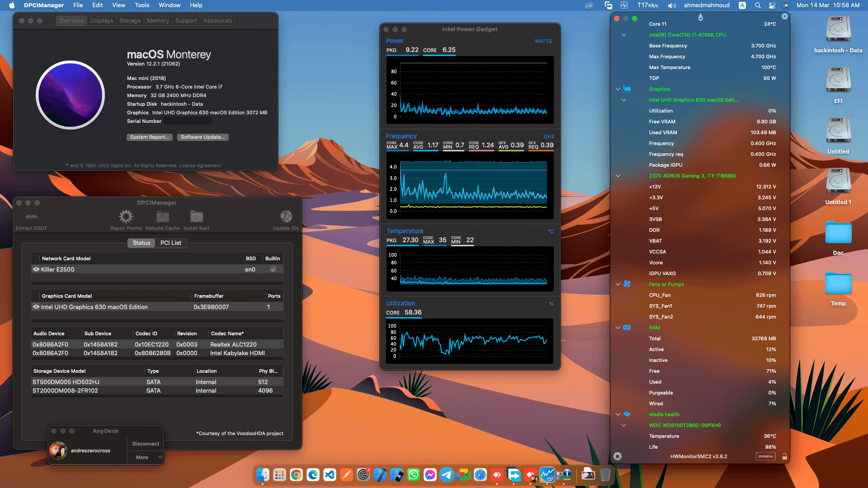Collapse the Graphics section in HWMonitor
This screenshot has width=868, height=488.
(618, 89)
